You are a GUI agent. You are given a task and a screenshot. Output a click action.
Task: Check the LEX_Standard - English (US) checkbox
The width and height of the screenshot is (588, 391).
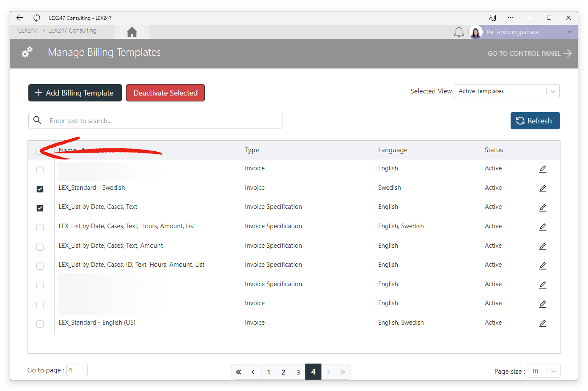pyautogui.click(x=40, y=324)
